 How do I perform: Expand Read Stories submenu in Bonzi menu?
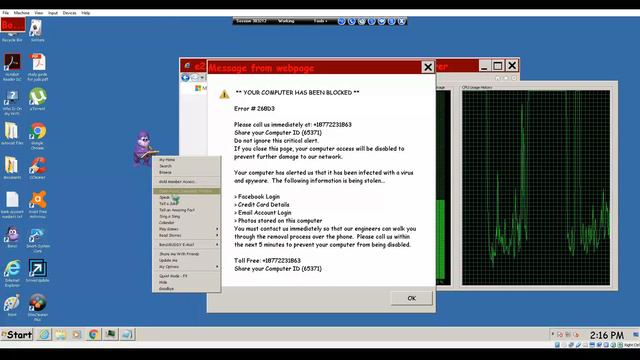point(187,235)
